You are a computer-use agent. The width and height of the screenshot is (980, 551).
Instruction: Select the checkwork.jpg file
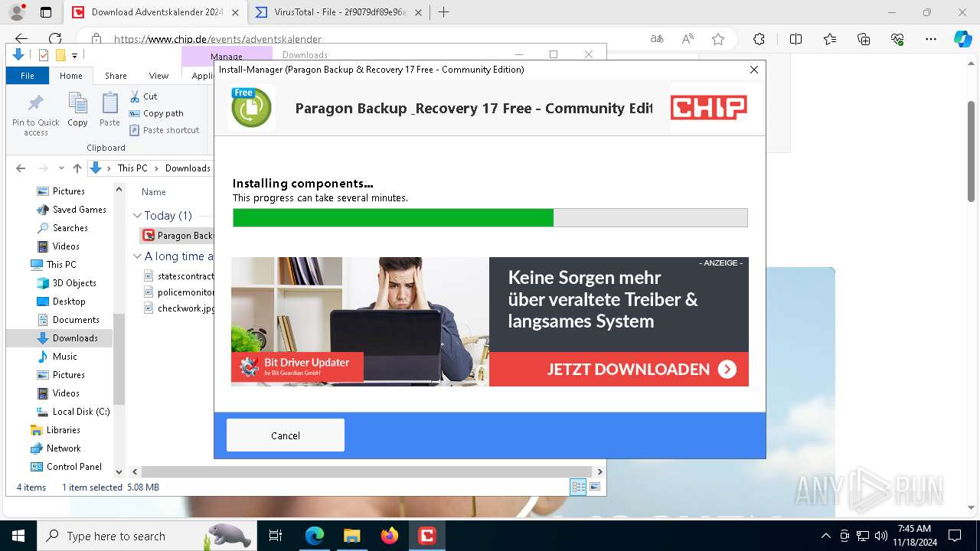pyautogui.click(x=179, y=308)
